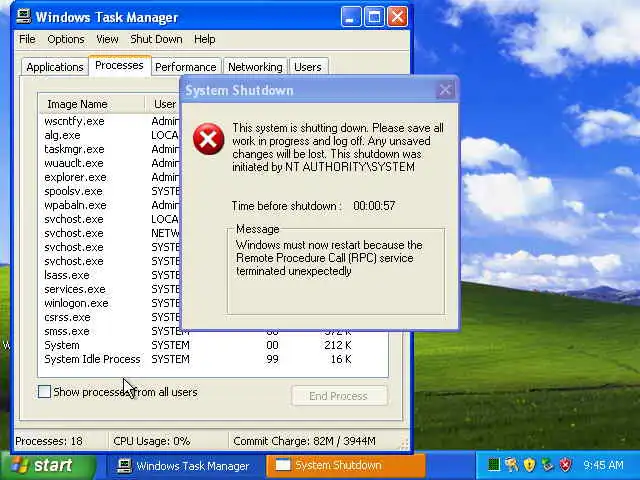The image size is (640, 480).
Task: Click the Commit Charge status entry
Action: (x=304, y=441)
